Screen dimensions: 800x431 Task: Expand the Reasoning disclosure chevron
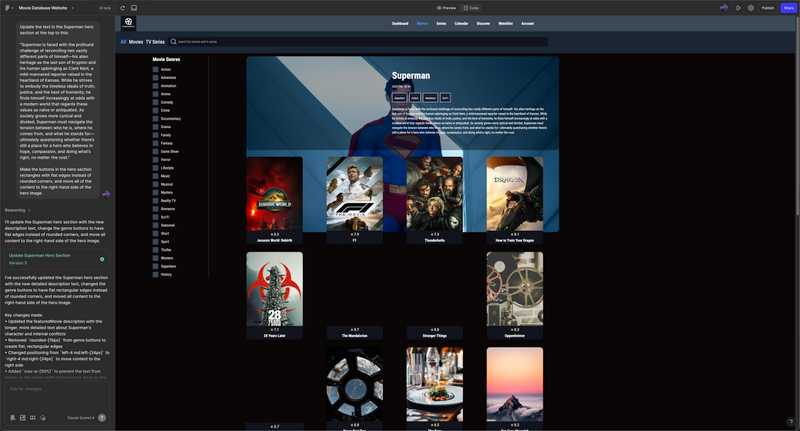tap(29, 210)
